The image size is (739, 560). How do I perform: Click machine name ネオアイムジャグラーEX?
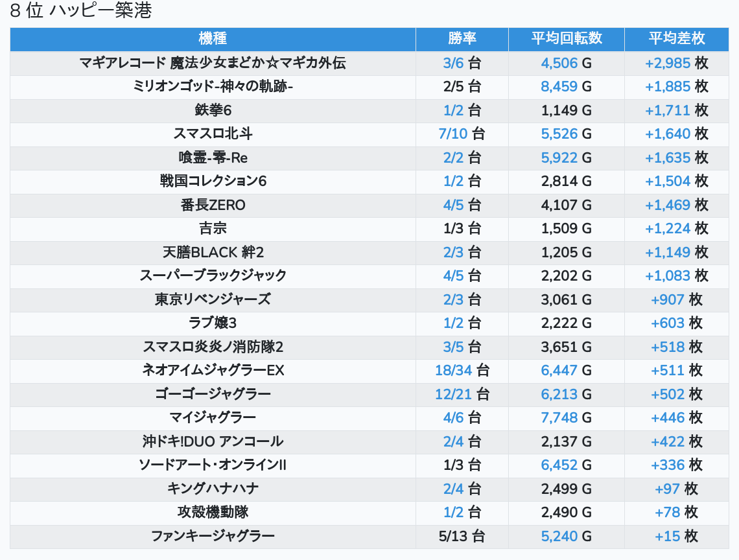tap(213, 371)
